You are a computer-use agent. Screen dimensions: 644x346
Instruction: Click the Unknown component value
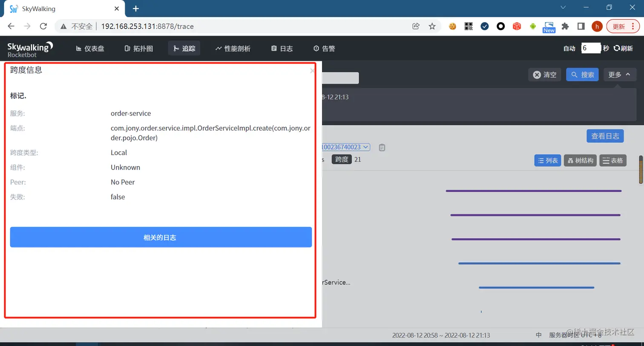click(125, 167)
